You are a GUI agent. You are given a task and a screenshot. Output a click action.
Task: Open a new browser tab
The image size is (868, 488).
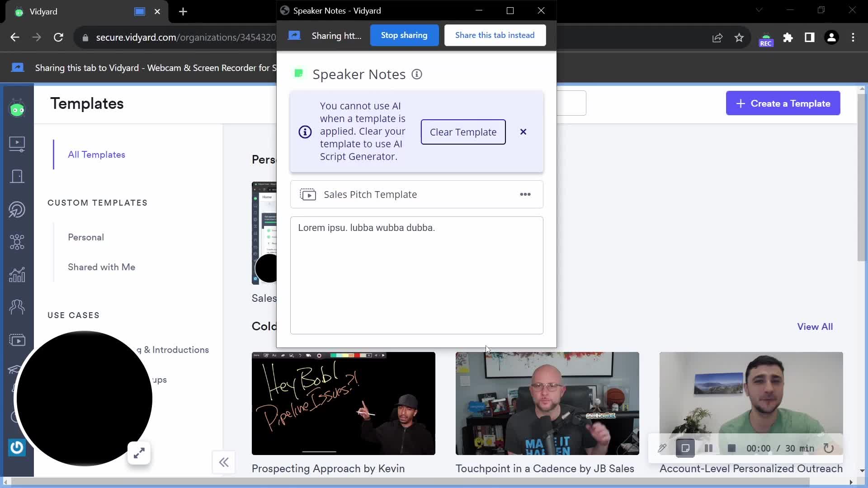point(183,12)
